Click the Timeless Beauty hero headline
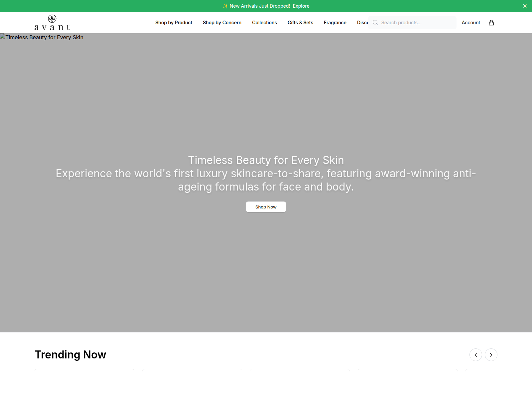 click(266, 160)
